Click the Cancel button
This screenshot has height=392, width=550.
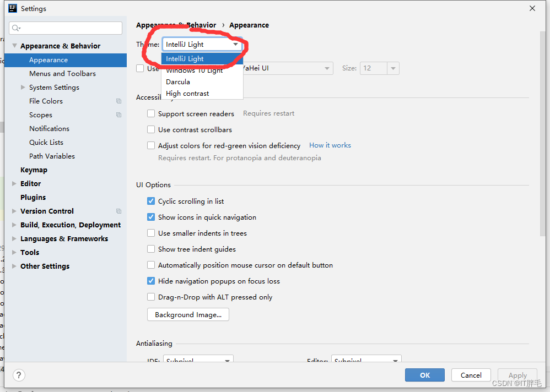pos(471,375)
